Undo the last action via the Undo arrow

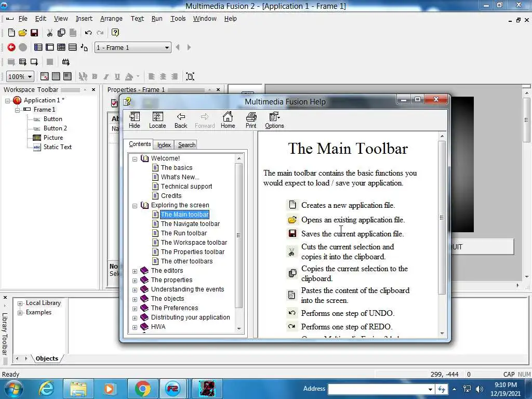(x=88, y=33)
